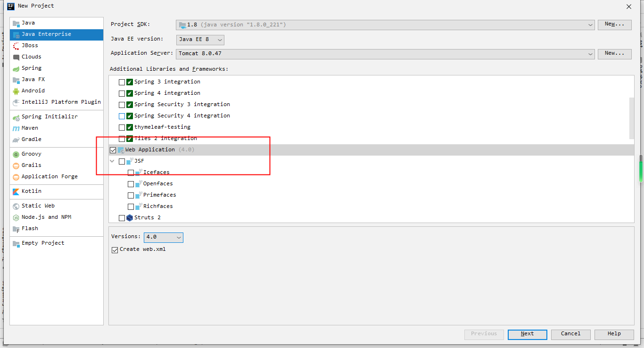Enable the PrimeFaces library
Screen dimensions: 644x348
(x=131, y=195)
